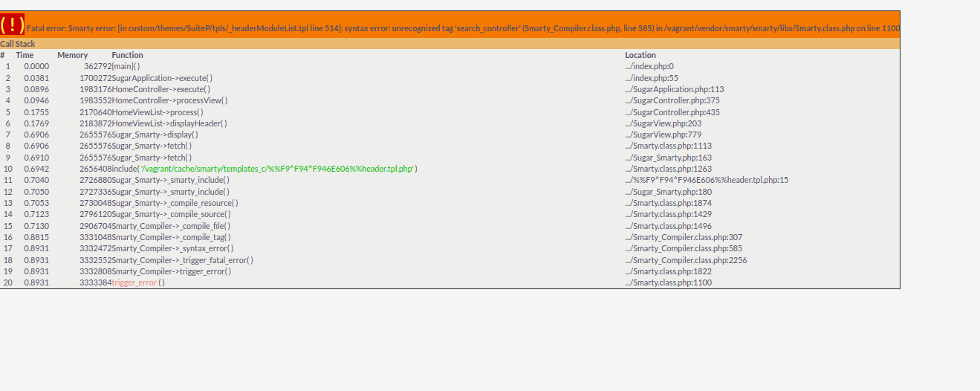Viewport: 980px width, 391px height.
Task: Select 'HomeController->processView()' function entry
Action: (x=169, y=100)
